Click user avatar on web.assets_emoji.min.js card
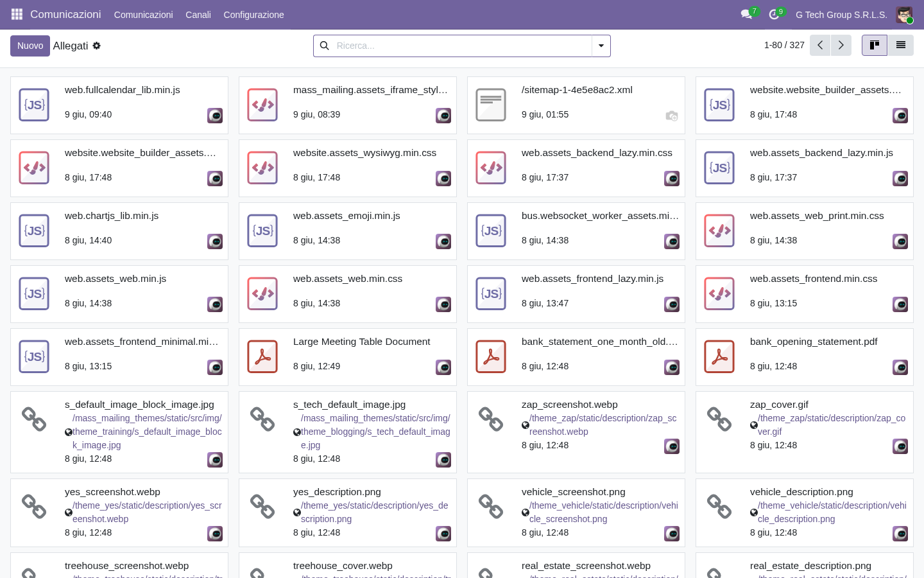Screen dimensions: 924x578 tap(443, 241)
